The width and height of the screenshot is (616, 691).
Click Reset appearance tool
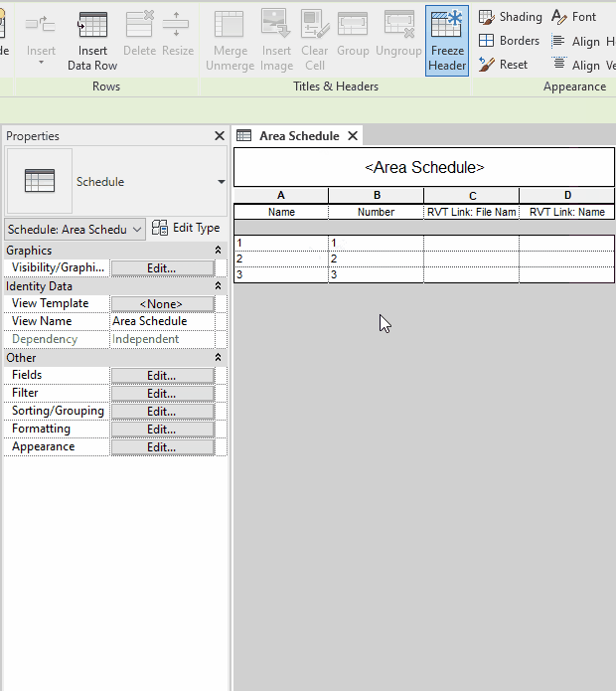pyautogui.click(x=503, y=65)
